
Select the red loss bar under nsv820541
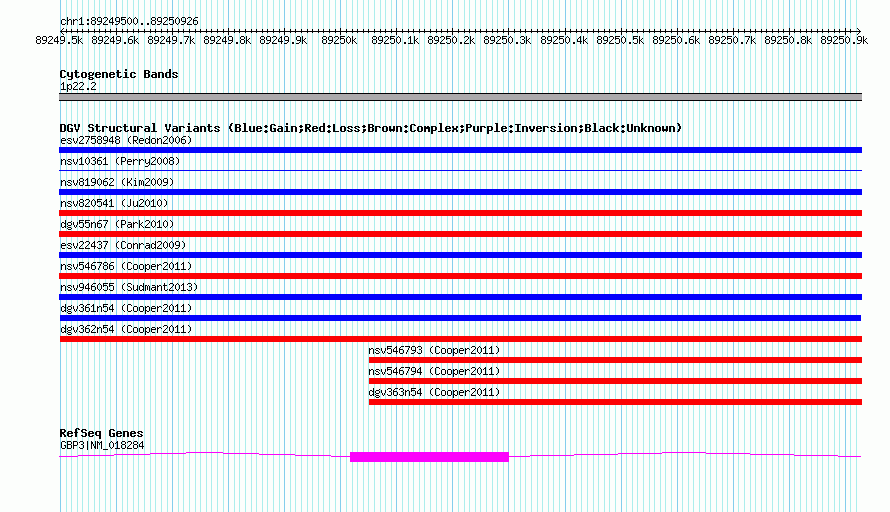click(x=460, y=213)
